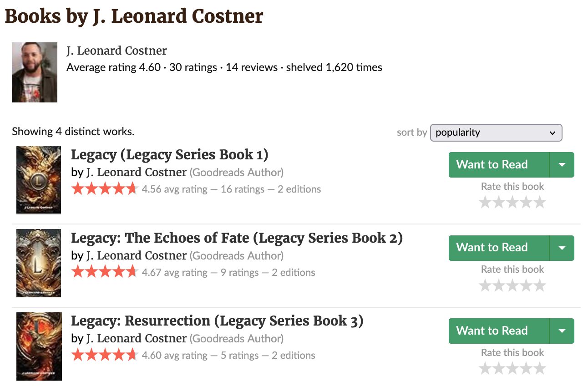Rate Legacy Book 1 one star
588x387 pixels.
pyautogui.click(x=485, y=202)
